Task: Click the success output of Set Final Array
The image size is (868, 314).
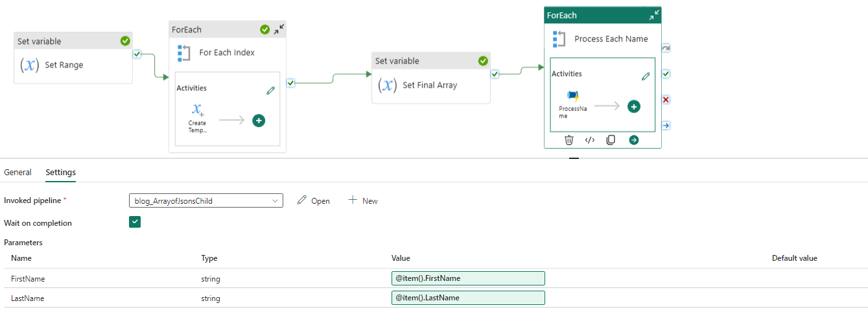Action: pyautogui.click(x=495, y=74)
